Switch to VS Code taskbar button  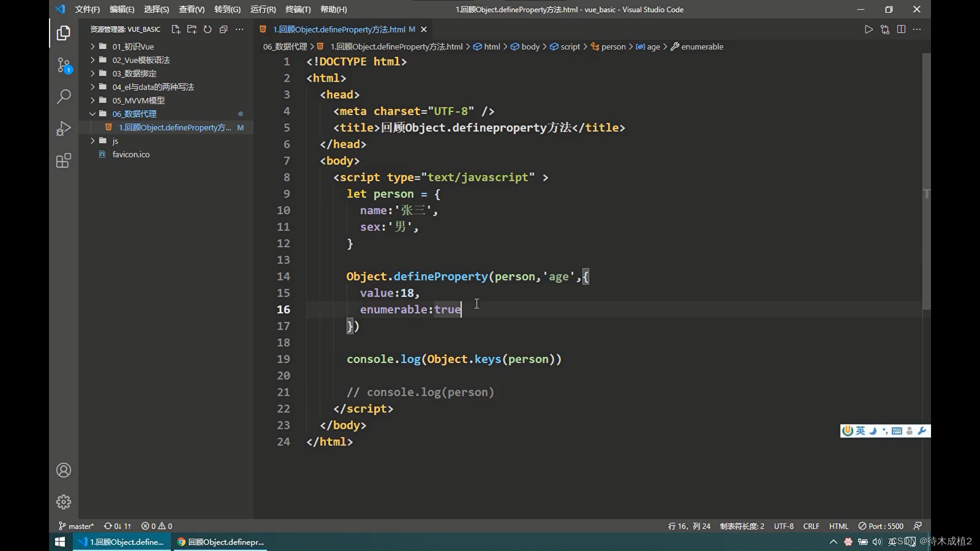click(x=121, y=542)
